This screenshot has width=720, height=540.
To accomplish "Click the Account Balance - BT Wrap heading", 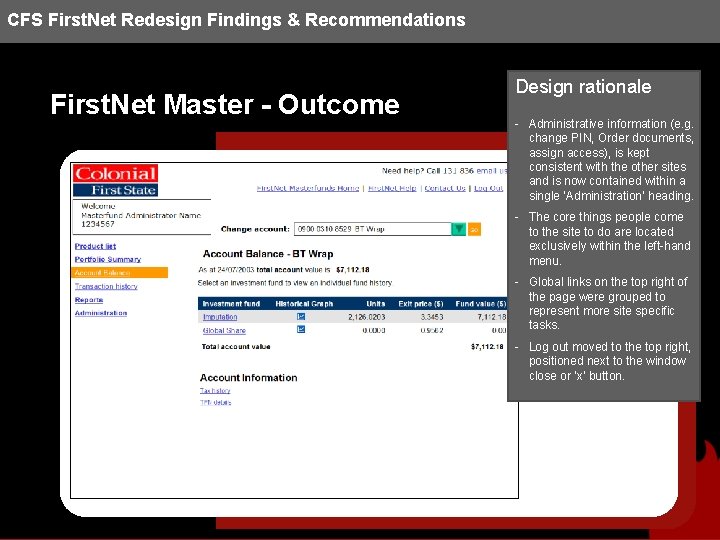I will tap(268, 254).
